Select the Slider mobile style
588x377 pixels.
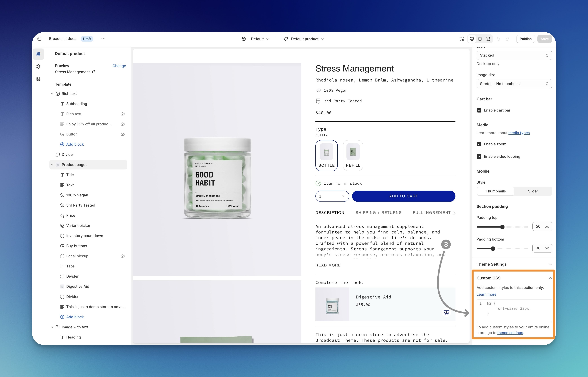533,191
